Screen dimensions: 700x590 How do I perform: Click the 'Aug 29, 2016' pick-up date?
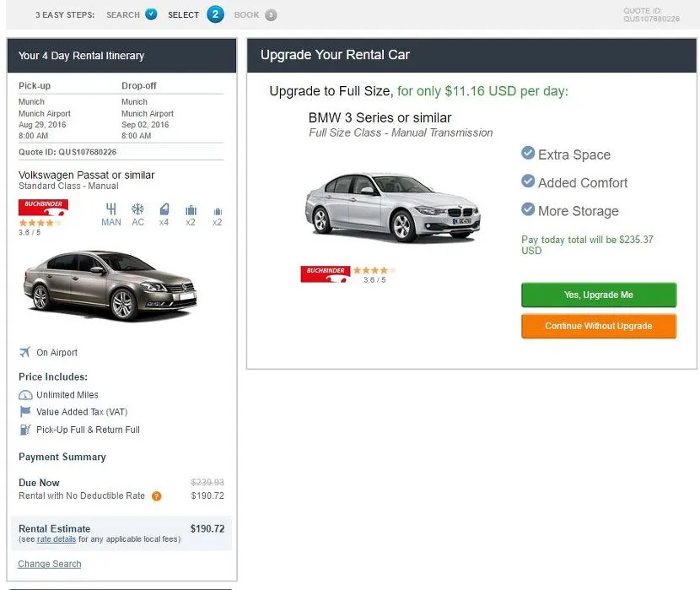[x=42, y=125]
